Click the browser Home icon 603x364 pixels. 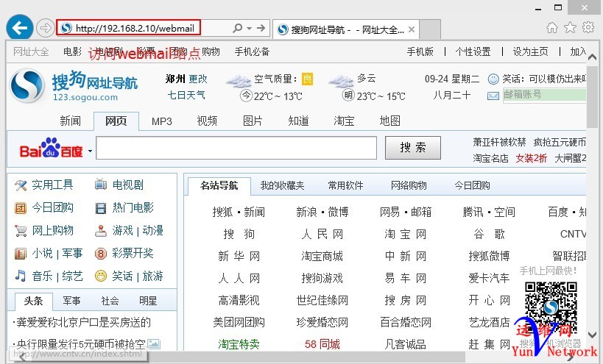[552, 28]
